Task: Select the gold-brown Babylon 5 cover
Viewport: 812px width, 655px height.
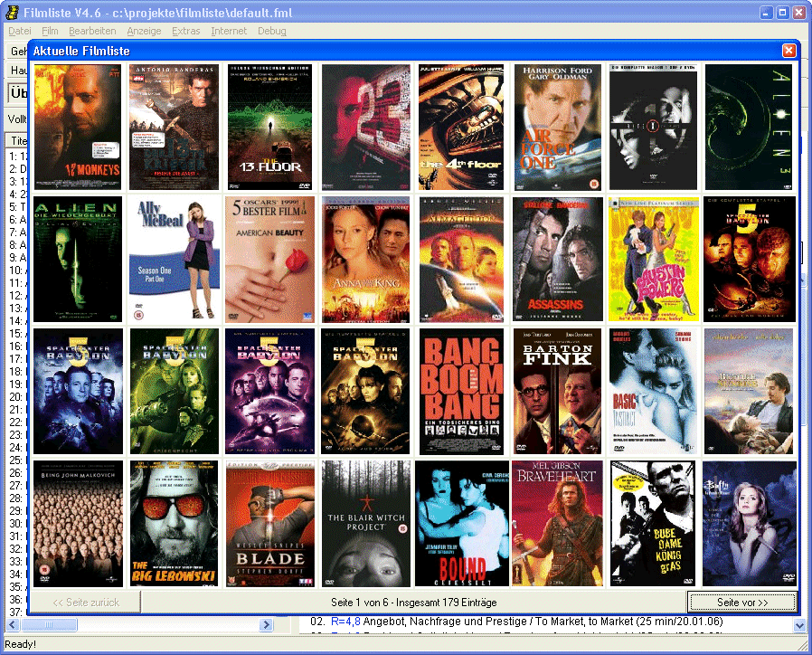Action: pyautogui.click(x=365, y=391)
